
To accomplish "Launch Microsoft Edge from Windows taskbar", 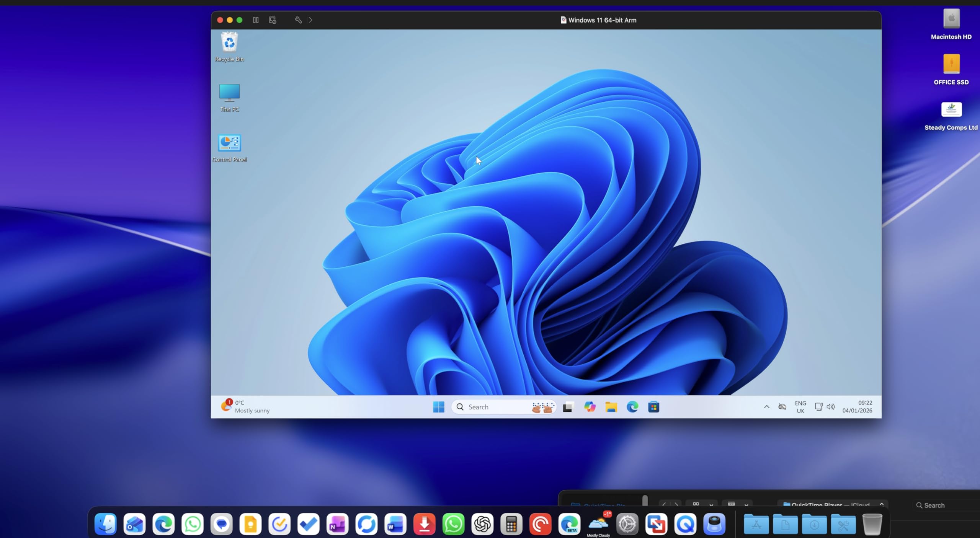I will pos(632,407).
